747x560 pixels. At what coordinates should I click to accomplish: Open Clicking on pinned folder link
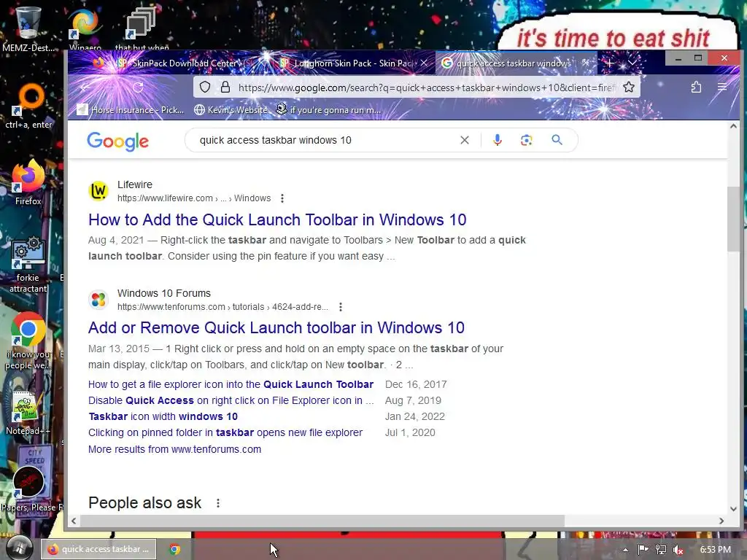click(x=225, y=432)
